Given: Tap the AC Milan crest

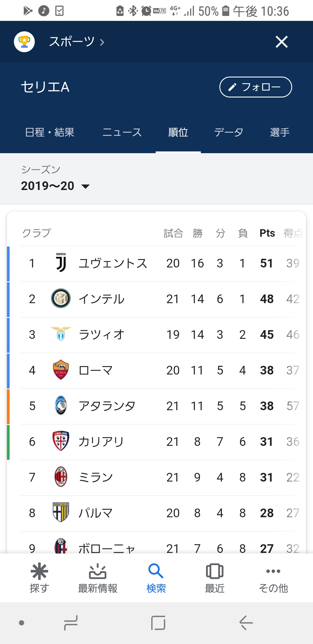Looking at the screenshot, I should [x=61, y=477].
